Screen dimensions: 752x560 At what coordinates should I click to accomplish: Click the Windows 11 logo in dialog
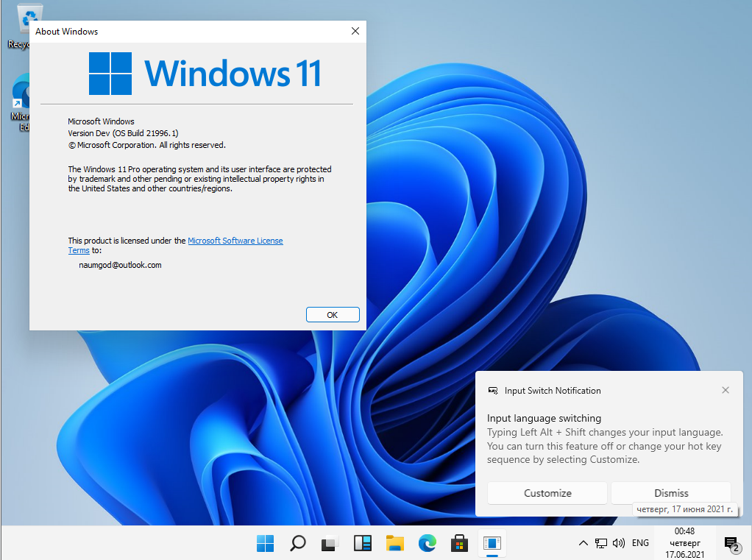205,74
